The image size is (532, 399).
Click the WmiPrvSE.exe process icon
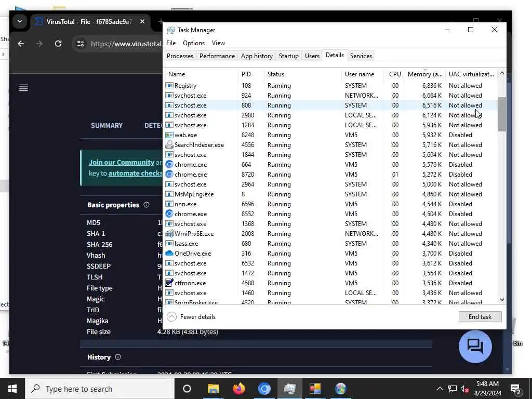coord(169,234)
